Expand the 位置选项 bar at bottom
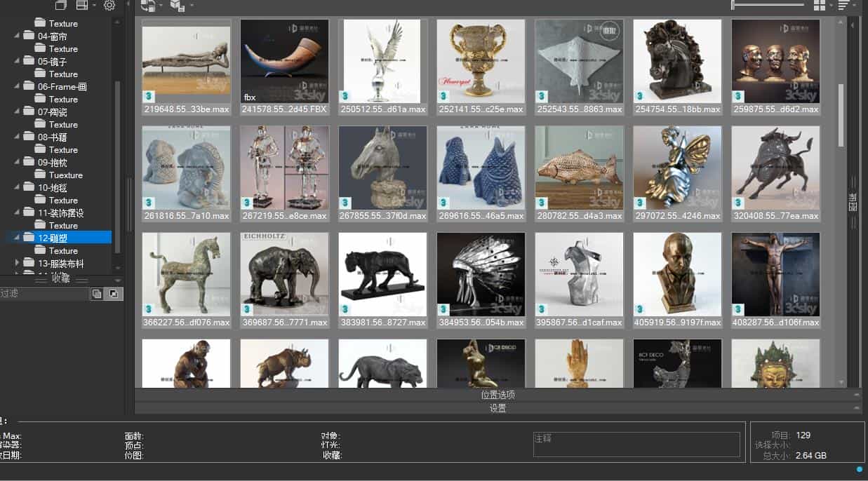Viewport: 868px width, 481px height. (x=498, y=394)
